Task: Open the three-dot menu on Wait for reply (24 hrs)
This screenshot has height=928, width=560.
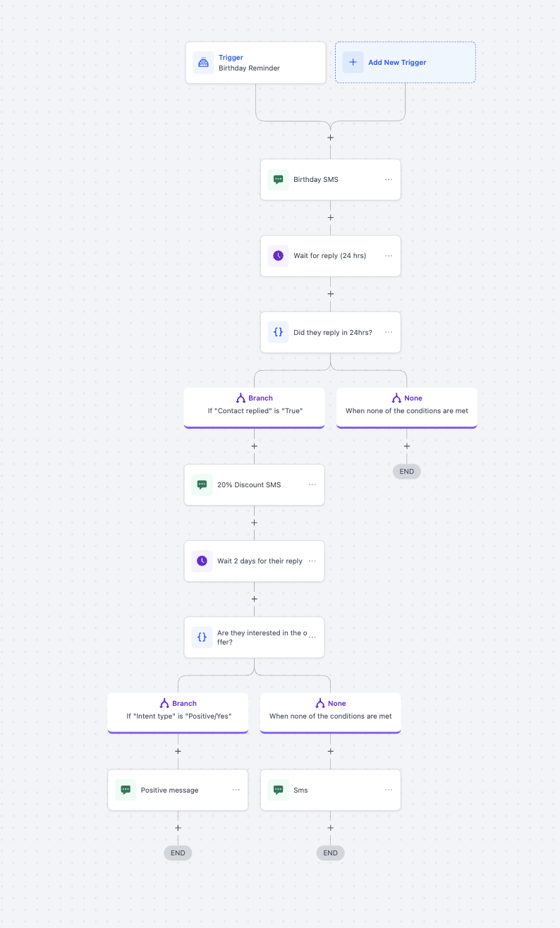Action: [x=389, y=256]
